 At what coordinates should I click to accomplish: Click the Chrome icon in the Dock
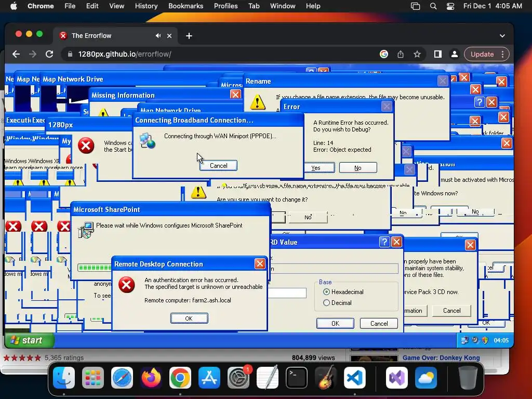(180, 378)
